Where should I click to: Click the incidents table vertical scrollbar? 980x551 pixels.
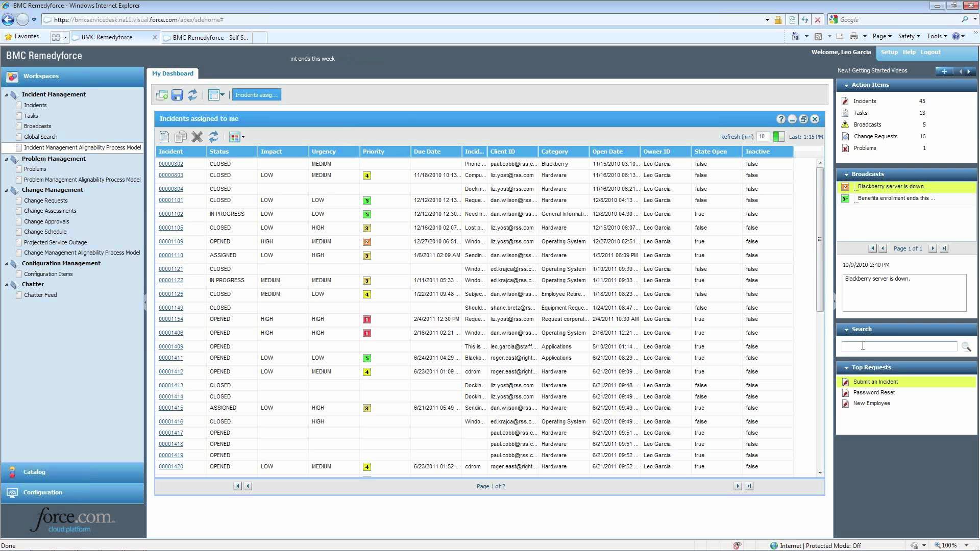tap(820, 239)
